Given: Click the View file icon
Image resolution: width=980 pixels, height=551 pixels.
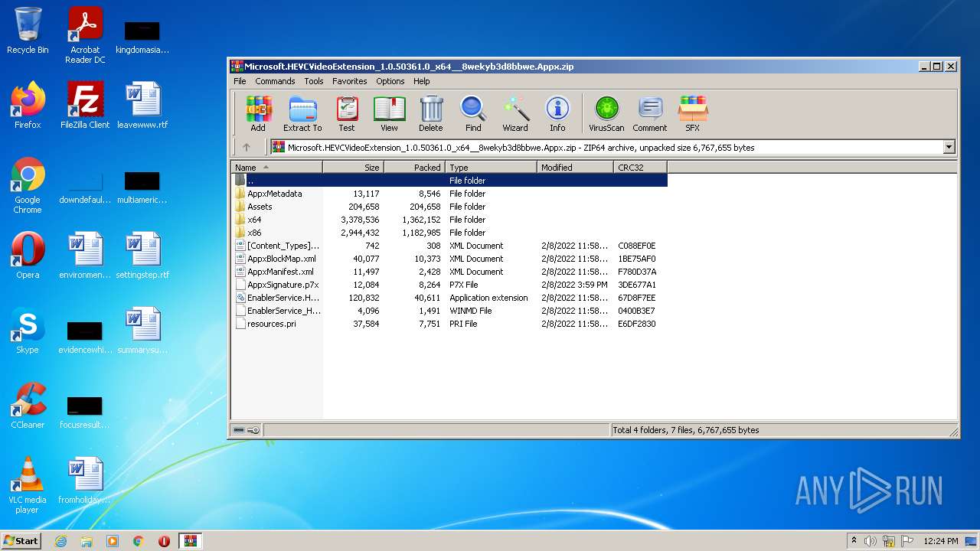Looking at the screenshot, I should tap(389, 113).
